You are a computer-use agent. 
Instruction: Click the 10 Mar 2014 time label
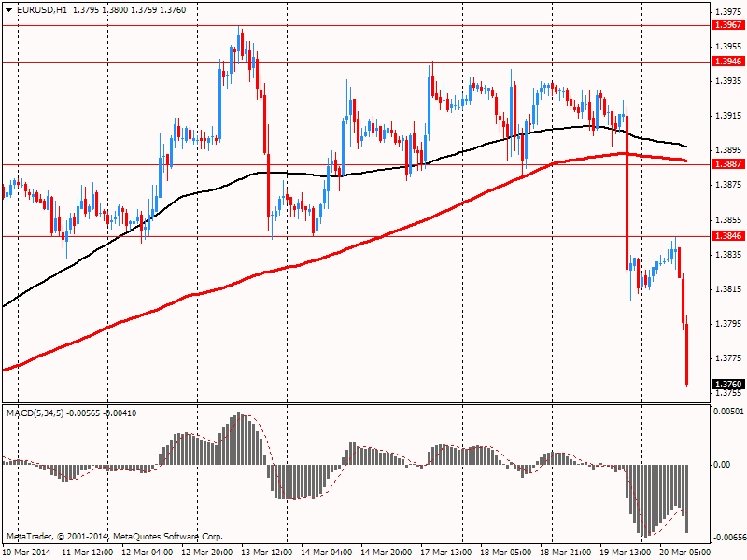point(27,553)
